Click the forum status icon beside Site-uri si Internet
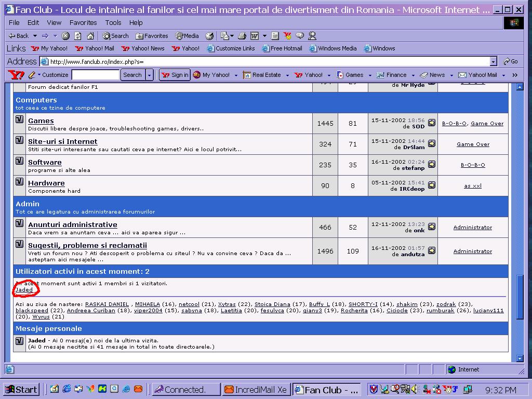This screenshot has height=399, width=532. [x=20, y=140]
